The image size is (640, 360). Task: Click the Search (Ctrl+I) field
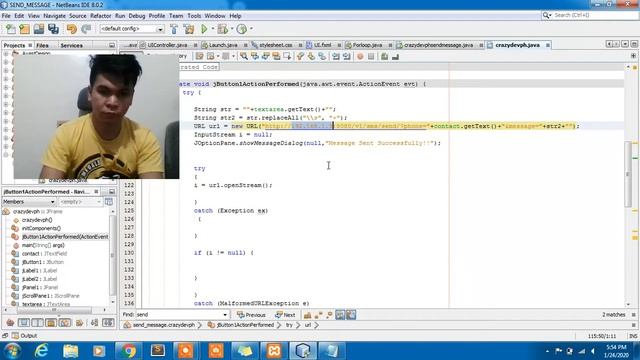tap(589, 15)
